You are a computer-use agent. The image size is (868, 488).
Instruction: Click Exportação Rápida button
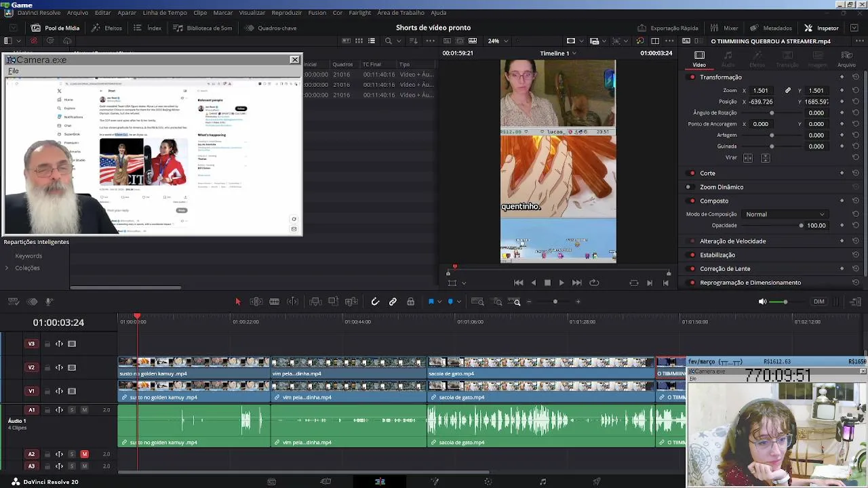coord(668,28)
